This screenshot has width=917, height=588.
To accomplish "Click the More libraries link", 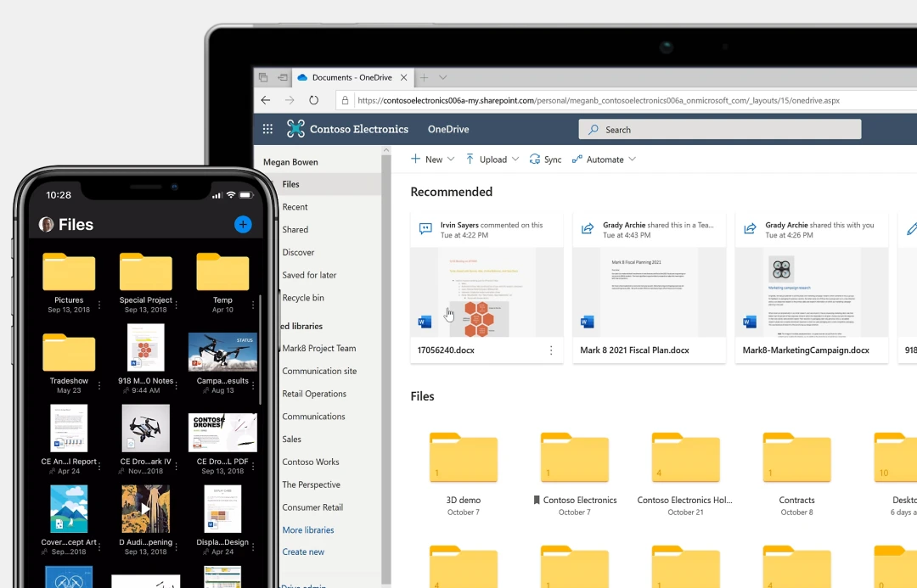I will tap(307, 530).
